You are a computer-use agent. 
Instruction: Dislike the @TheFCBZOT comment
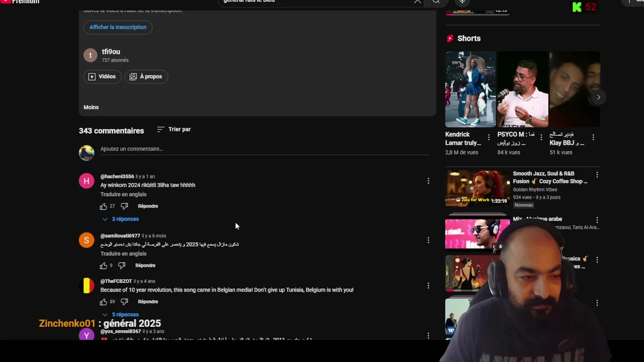[x=124, y=302]
